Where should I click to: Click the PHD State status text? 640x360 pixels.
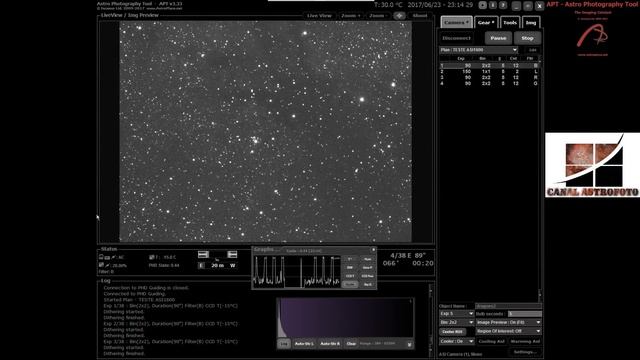coord(164,265)
